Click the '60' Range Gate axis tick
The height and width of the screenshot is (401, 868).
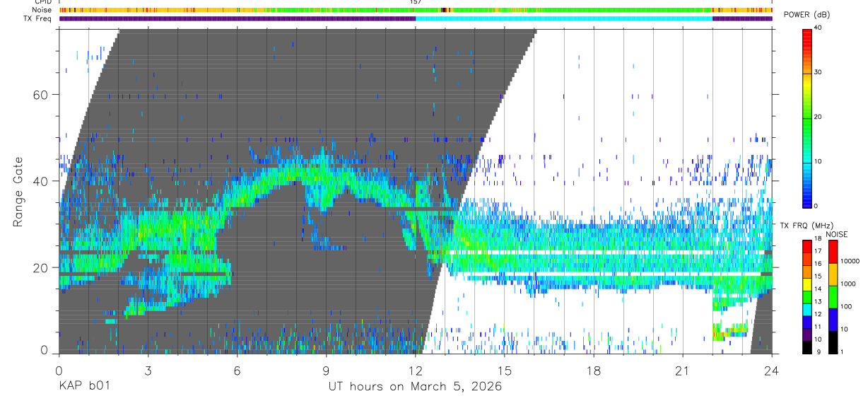(39, 94)
